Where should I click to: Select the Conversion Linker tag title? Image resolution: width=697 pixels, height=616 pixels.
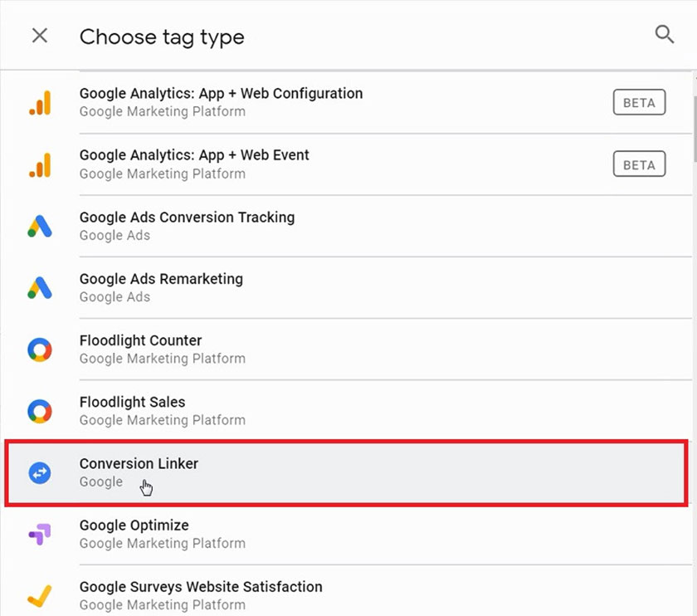(x=139, y=463)
